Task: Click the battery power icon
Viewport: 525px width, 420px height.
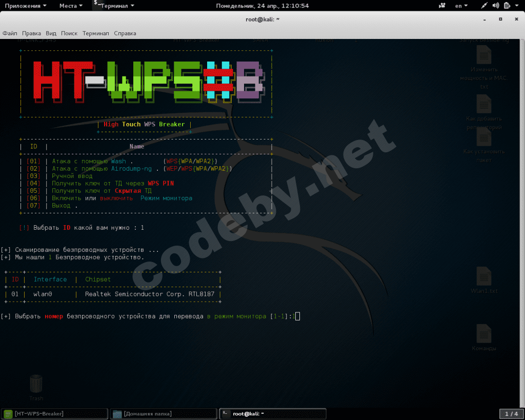Action: 507,5
